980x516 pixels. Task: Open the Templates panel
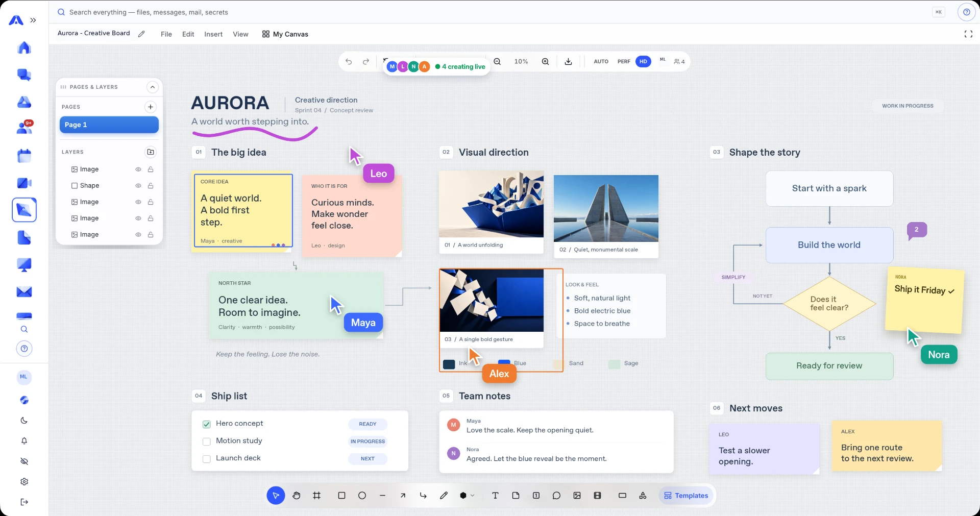click(x=686, y=496)
